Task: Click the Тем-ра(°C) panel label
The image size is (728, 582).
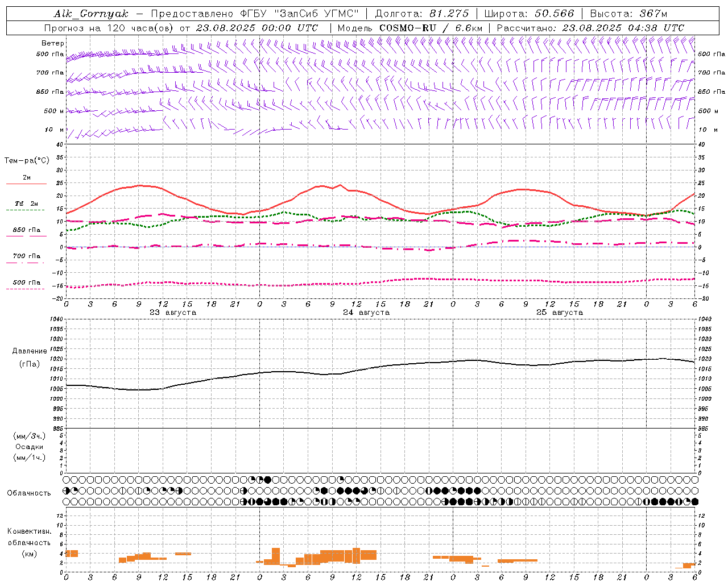Action: (x=27, y=161)
